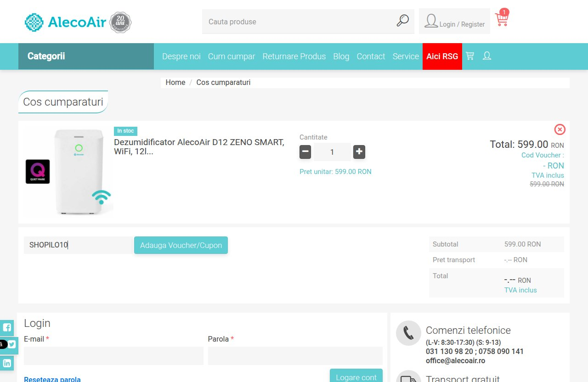The width and height of the screenshot is (588, 382).
Task: Click the AlecoAir logo
Action: (66, 22)
